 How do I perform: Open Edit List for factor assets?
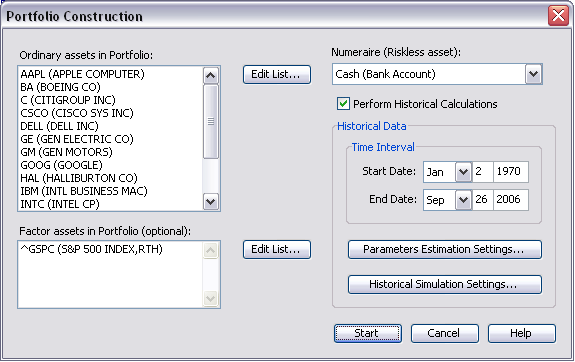(x=277, y=249)
